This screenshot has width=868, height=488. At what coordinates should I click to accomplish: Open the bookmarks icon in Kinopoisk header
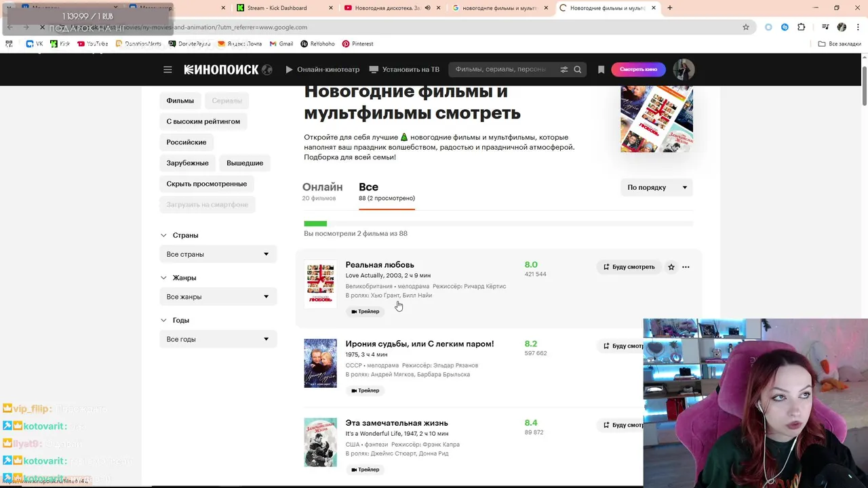click(x=601, y=69)
